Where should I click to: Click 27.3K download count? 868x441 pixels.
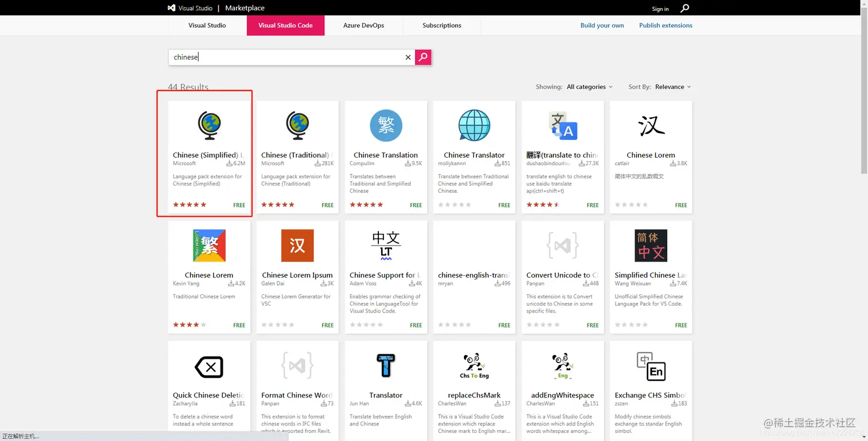pyautogui.click(x=588, y=163)
